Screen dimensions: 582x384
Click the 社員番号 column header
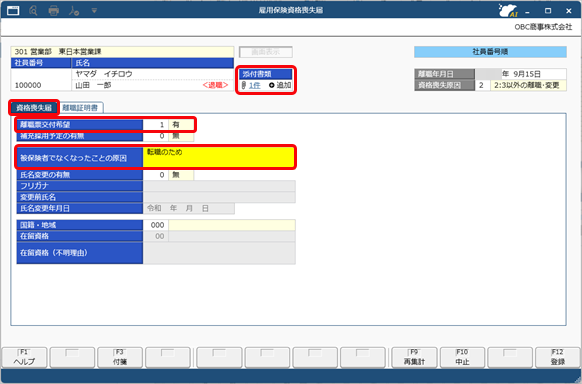(41, 63)
